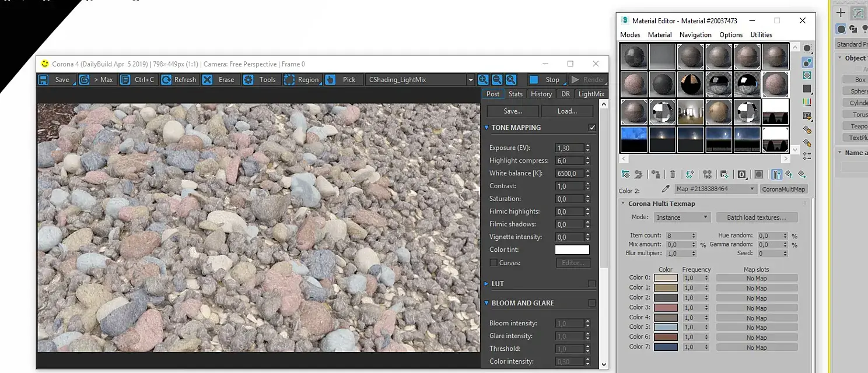
Task: Toggle Show Shaded Material in Viewport icon
Action: (759, 174)
